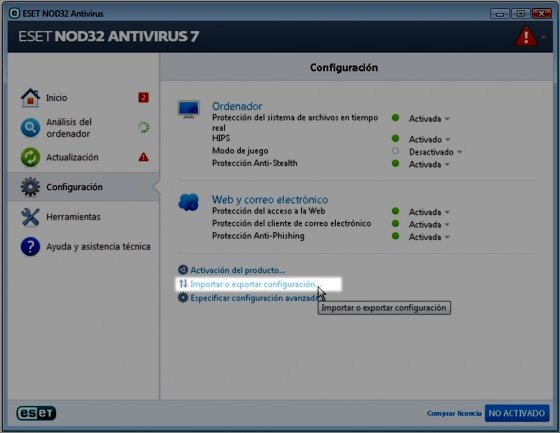Click the Análisis del ordenador magnifier icon
560x433 pixels.
(30, 128)
